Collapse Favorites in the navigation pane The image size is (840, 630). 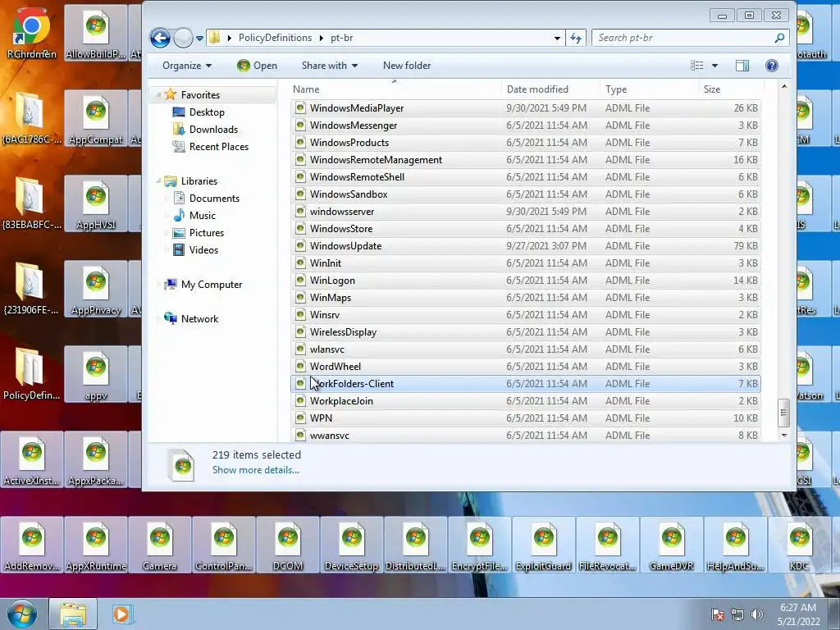point(158,95)
